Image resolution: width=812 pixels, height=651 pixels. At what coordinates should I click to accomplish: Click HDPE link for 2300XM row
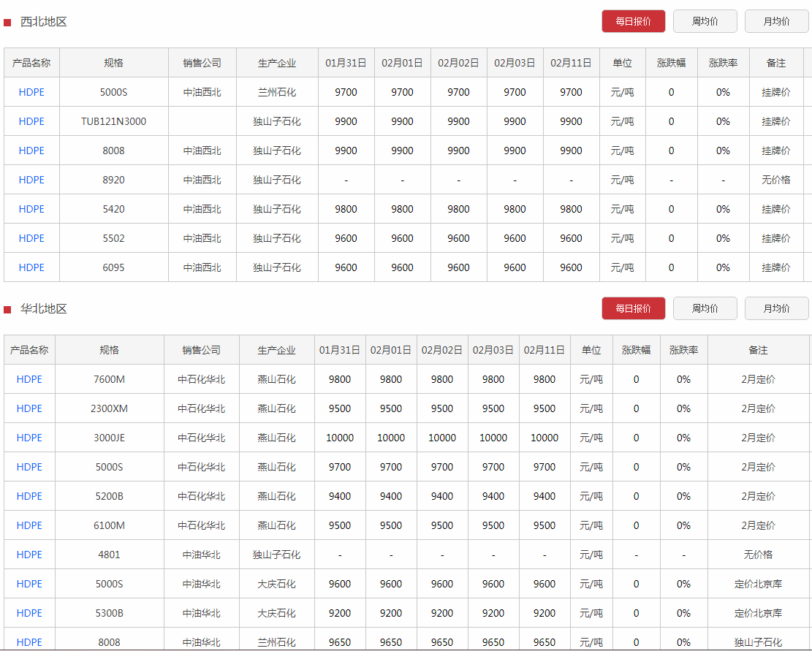pos(29,408)
